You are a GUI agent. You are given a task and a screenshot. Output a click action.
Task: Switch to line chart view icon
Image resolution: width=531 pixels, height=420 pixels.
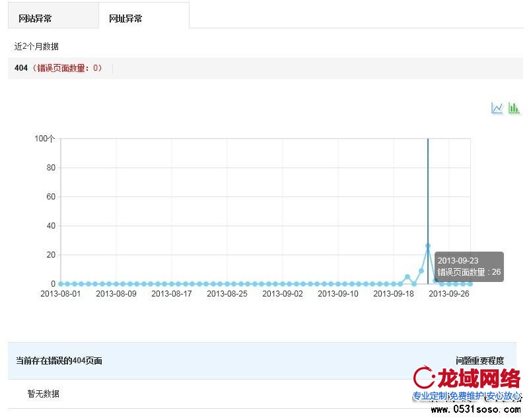pos(497,108)
